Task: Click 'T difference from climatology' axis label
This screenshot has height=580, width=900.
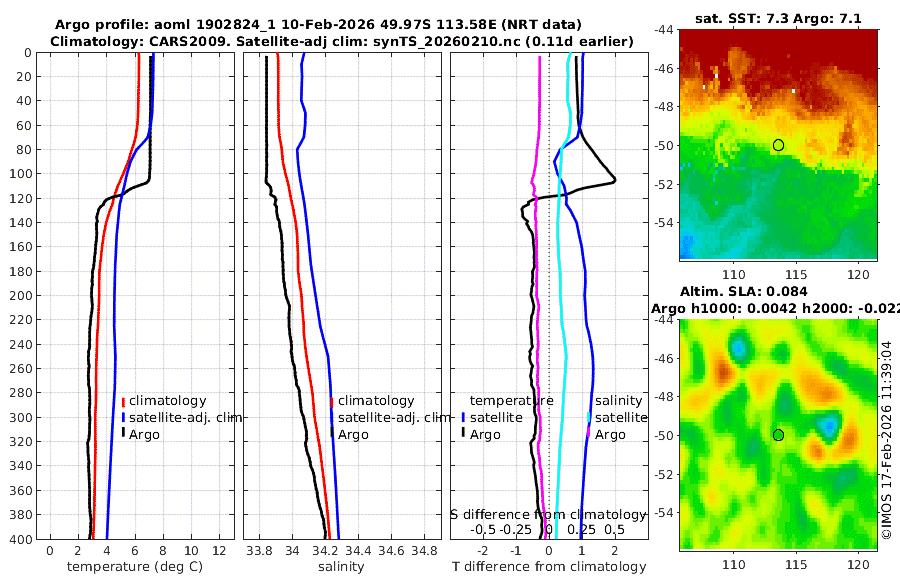Action: point(549,567)
